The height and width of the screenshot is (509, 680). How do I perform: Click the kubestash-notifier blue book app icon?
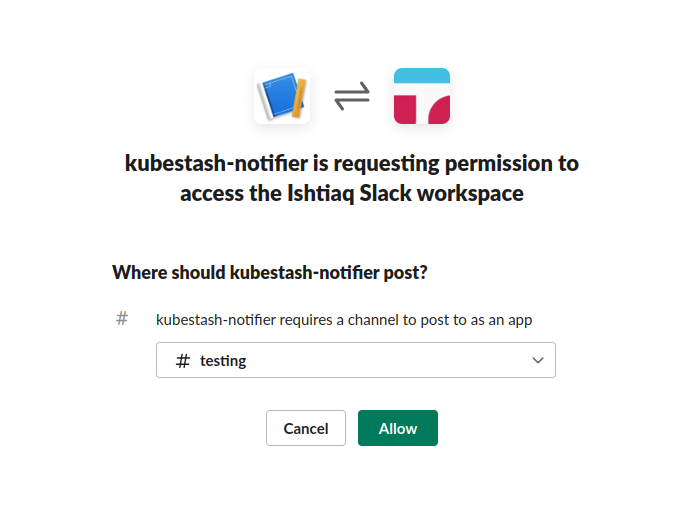(280, 96)
